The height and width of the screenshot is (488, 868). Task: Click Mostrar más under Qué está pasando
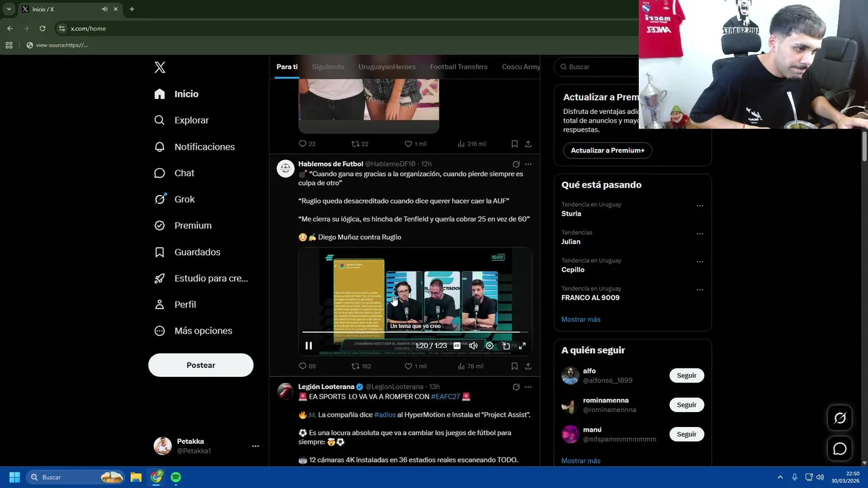coord(580,319)
